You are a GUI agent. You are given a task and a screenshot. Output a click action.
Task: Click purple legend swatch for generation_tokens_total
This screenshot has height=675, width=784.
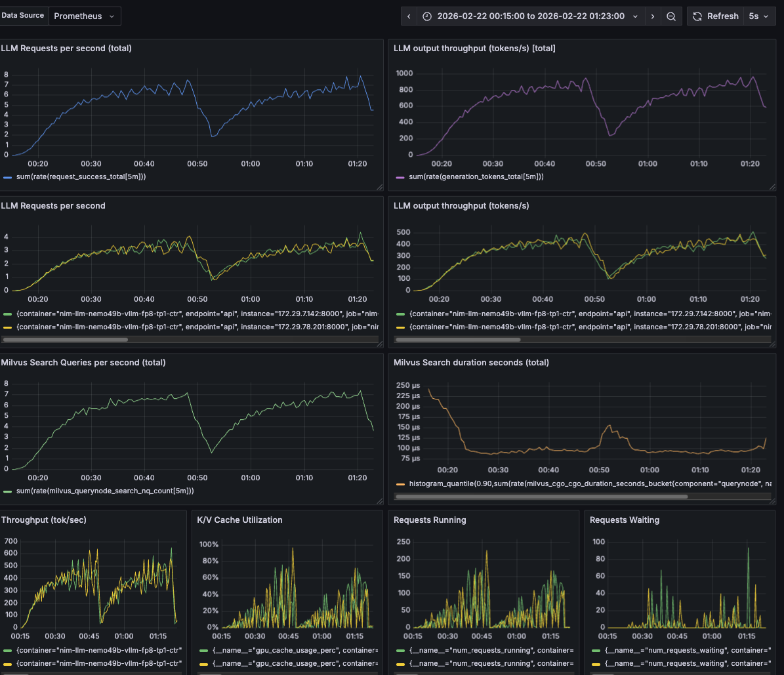(x=400, y=178)
